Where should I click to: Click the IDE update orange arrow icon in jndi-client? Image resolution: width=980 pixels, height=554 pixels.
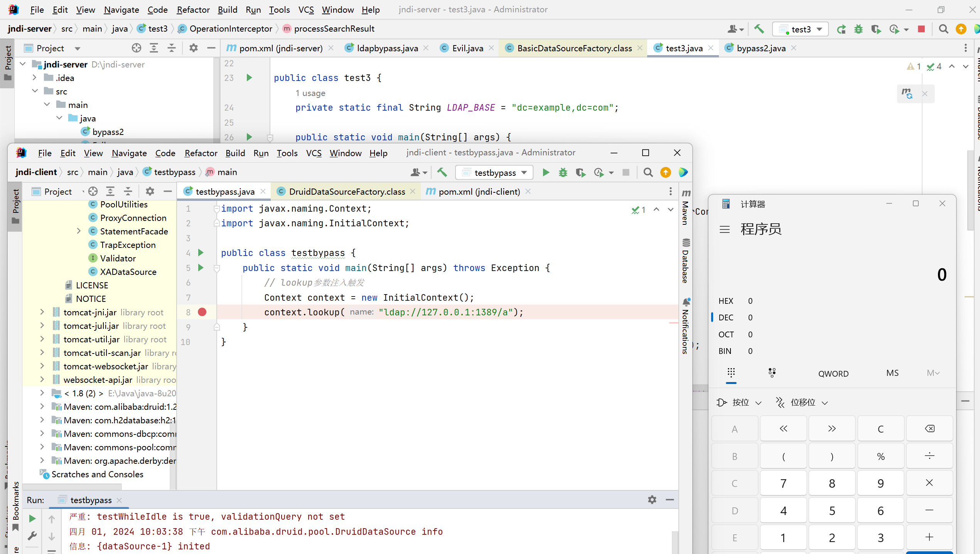pyautogui.click(x=666, y=172)
